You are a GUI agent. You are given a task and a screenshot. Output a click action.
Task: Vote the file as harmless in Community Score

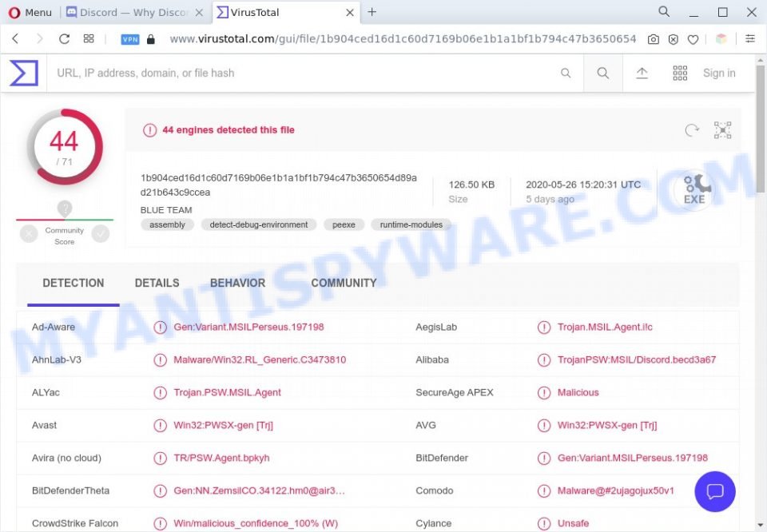101,234
